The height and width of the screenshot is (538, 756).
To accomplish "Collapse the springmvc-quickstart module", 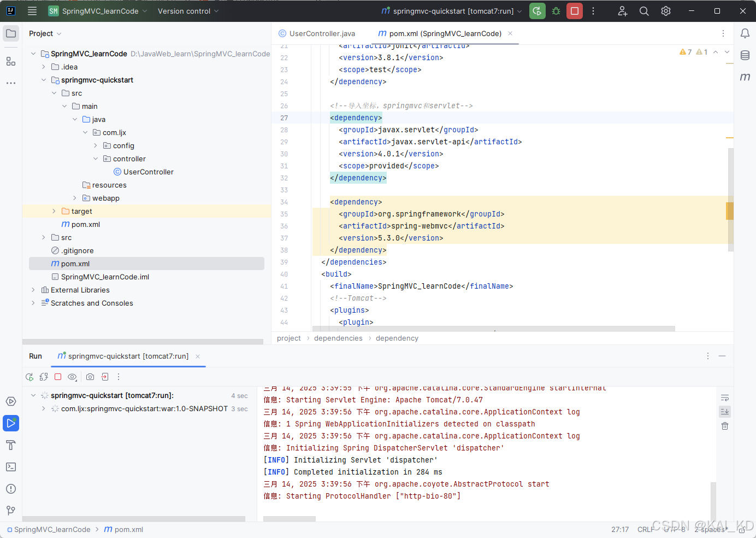I will click(44, 80).
